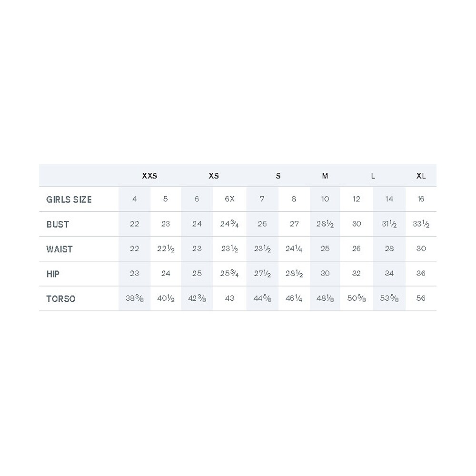Click the HIP row label

[x=53, y=274]
